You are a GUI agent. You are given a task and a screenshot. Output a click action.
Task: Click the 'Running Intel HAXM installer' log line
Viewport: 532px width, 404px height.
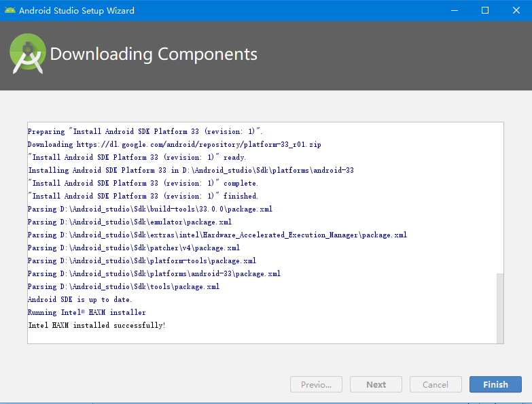pyautogui.click(x=86, y=312)
